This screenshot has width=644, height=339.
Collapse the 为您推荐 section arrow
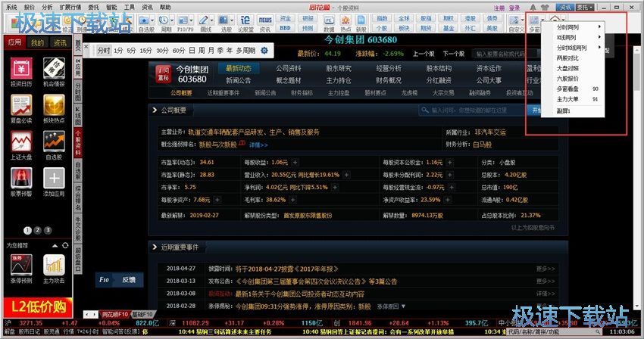pyautogui.click(x=55, y=245)
